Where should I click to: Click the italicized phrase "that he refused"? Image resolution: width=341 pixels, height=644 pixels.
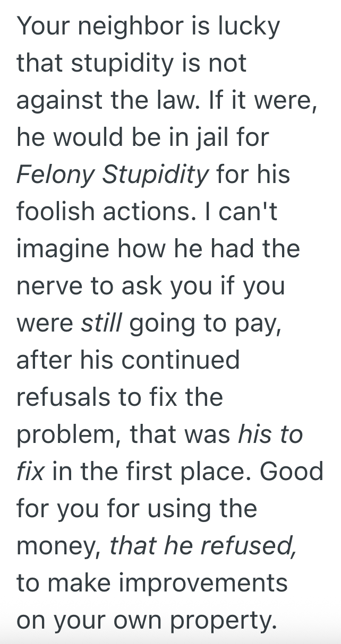point(203,546)
